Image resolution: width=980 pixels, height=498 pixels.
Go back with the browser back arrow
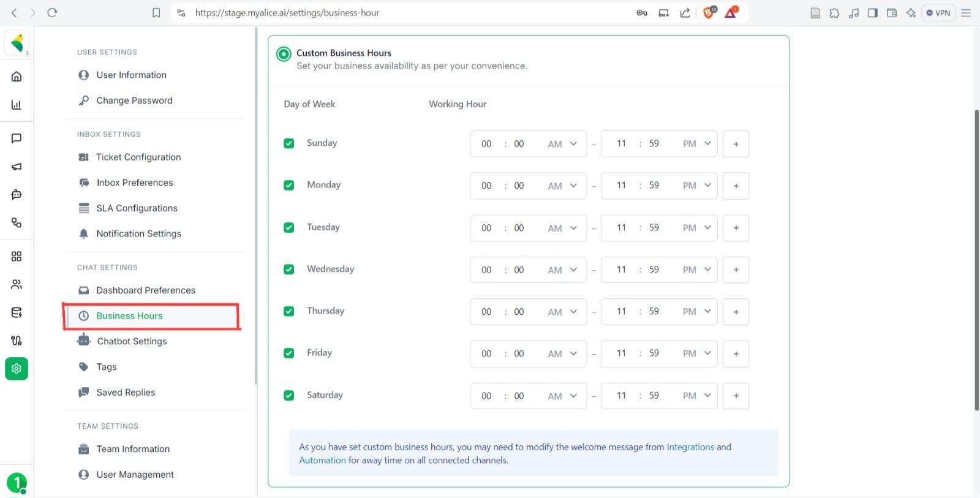tap(14, 12)
